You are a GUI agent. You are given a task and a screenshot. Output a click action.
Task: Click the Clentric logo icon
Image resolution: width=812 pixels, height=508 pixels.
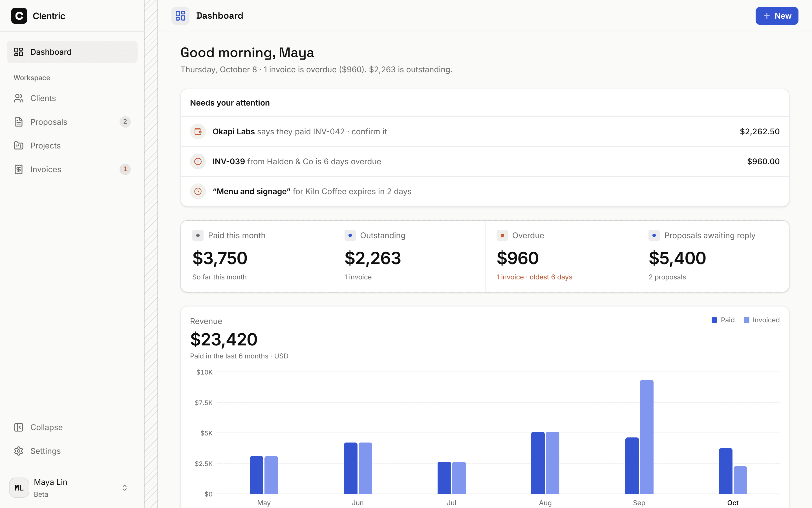tap(19, 16)
